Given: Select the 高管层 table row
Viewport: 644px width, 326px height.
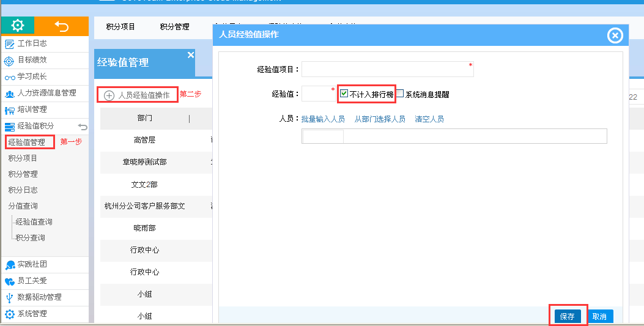Looking at the screenshot, I should pos(156,141).
